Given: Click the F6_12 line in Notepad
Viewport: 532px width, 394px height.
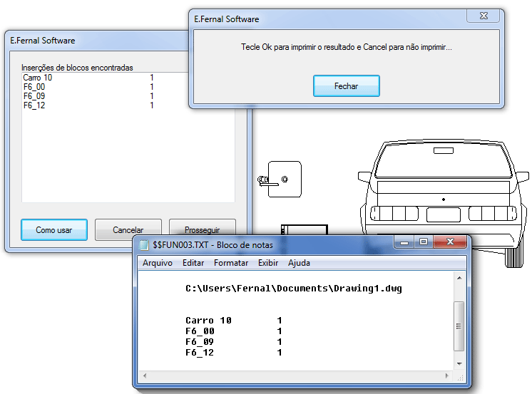Looking at the screenshot, I should point(234,353).
